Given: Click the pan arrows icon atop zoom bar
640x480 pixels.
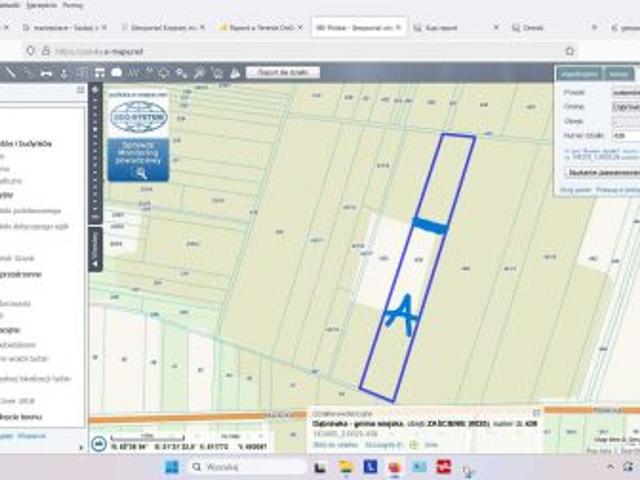Looking at the screenshot, I should click(x=95, y=89).
